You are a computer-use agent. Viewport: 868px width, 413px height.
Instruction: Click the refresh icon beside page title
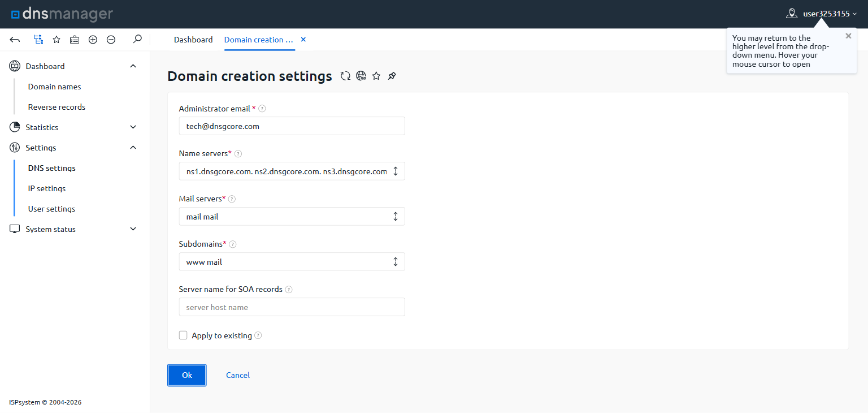[x=345, y=76]
